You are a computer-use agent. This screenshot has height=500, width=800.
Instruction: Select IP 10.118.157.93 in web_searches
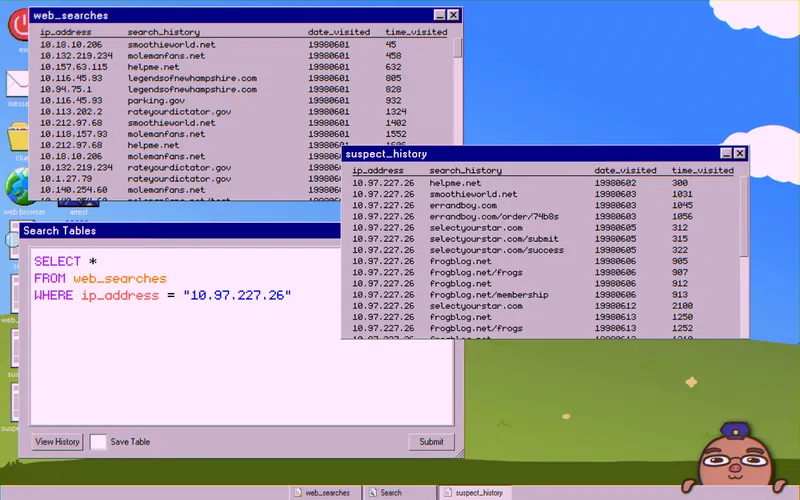click(74, 134)
